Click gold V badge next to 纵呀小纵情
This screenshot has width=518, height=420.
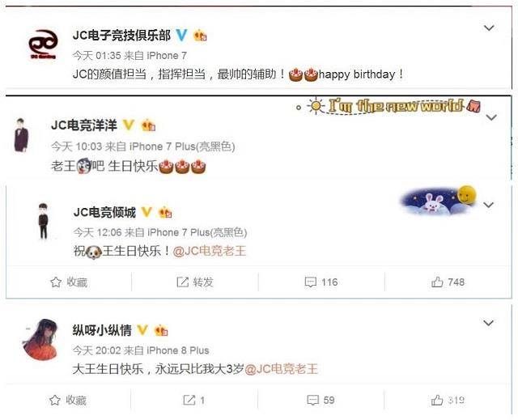click(x=142, y=329)
